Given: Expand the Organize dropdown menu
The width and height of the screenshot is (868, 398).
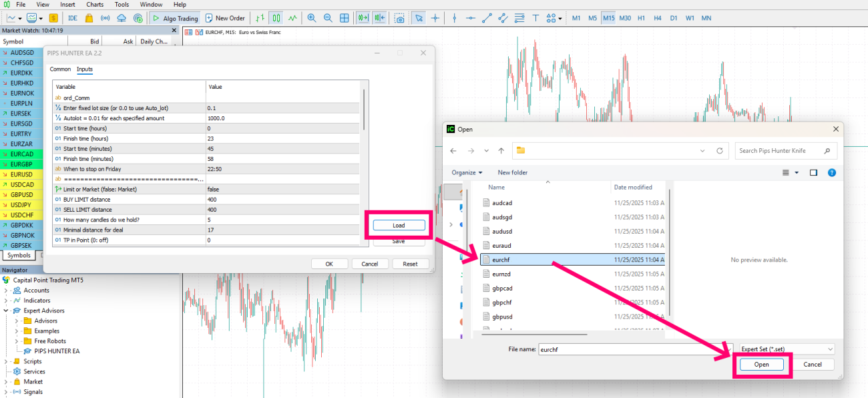Looking at the screenshot, I should pyautogui.click(x=467, y=172).
